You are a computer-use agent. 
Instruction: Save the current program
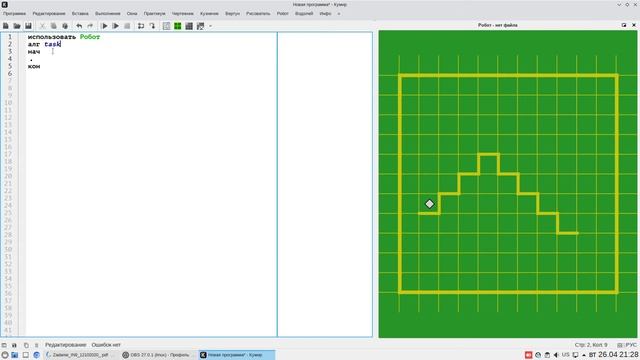click(28, 26)
